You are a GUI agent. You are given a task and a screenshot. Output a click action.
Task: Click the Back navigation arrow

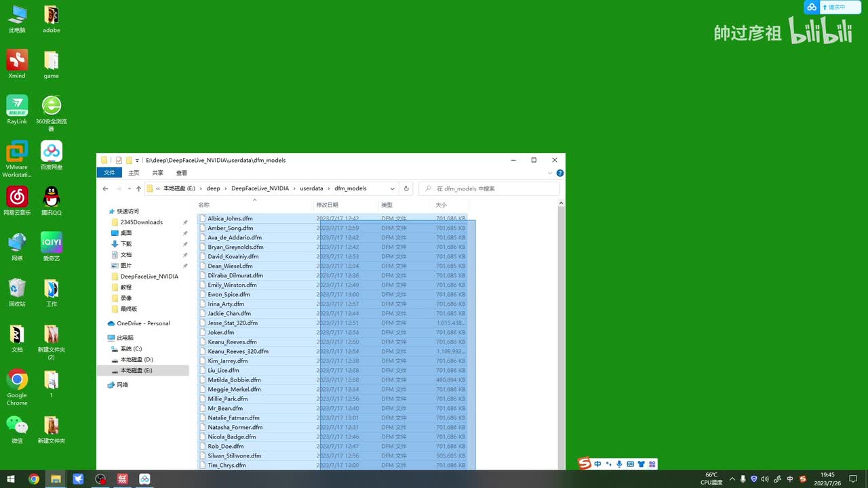click(105, 188)
